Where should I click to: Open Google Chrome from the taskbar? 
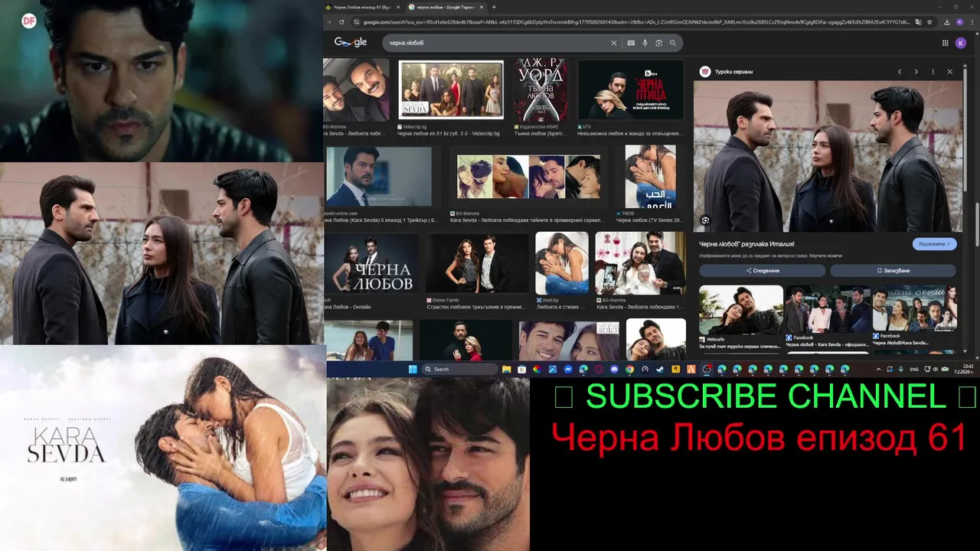point(629,369)
